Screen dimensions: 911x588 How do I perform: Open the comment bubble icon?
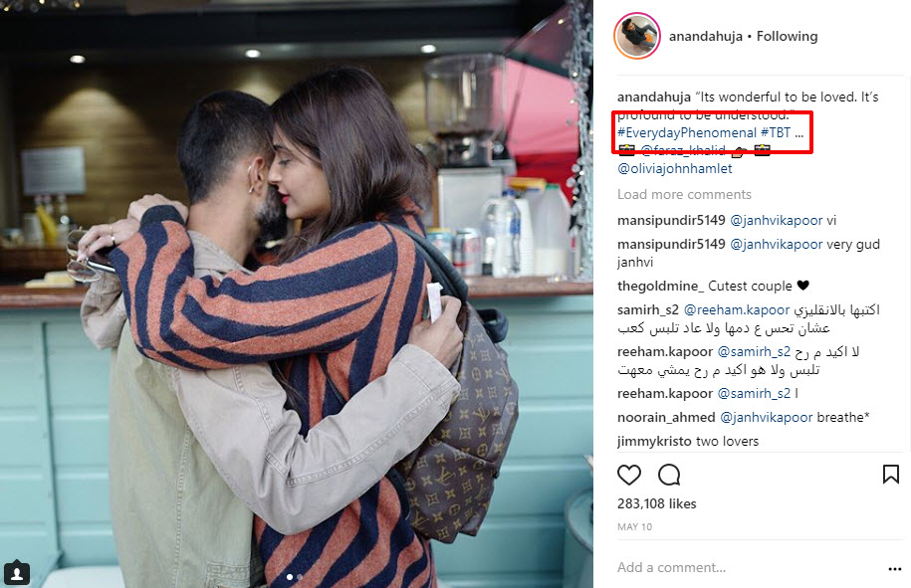[x=669, y=475]
